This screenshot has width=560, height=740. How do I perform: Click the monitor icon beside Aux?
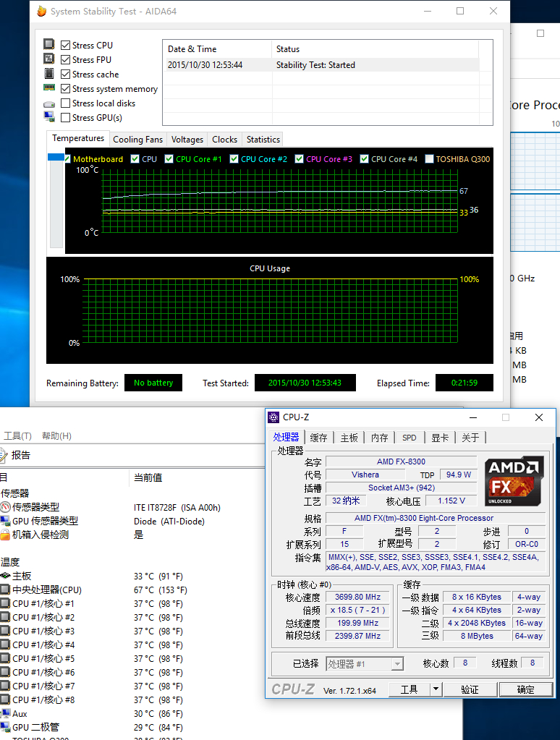[x=5, y=713]
